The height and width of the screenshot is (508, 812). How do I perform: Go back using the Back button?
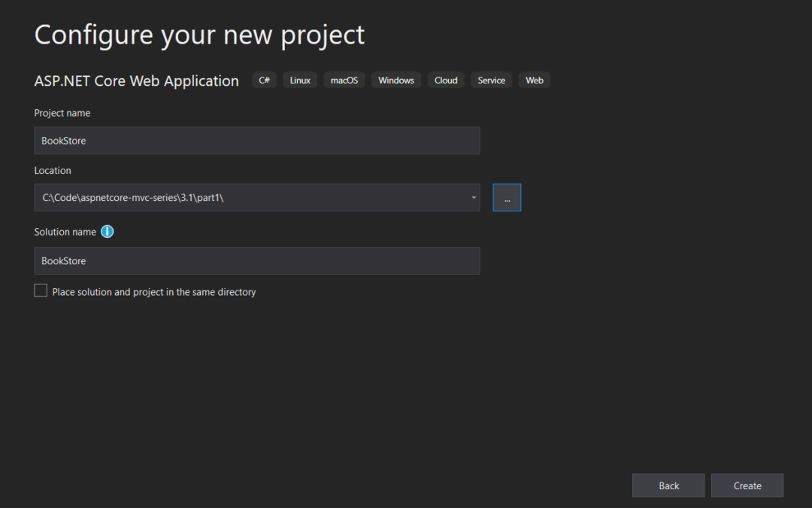pyautogui.click(x=668, y=485)
